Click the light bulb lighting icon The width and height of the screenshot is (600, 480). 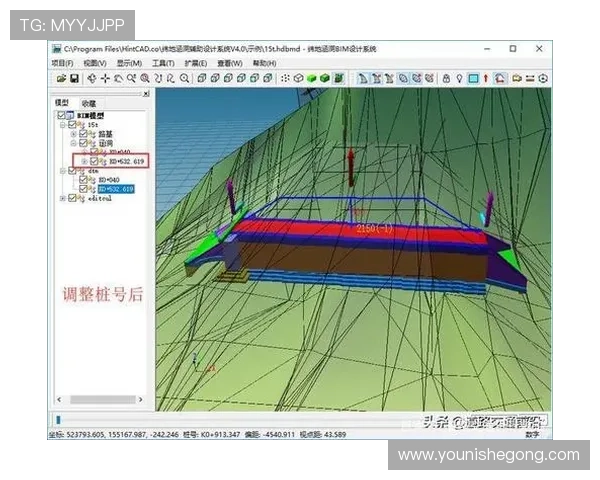tap(459, 78)
